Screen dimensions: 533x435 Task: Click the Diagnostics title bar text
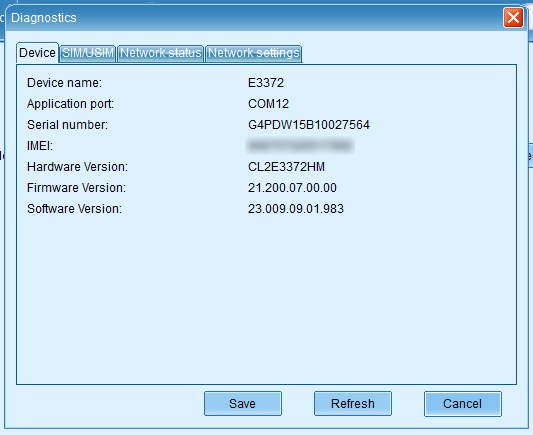tap(44, 18)
